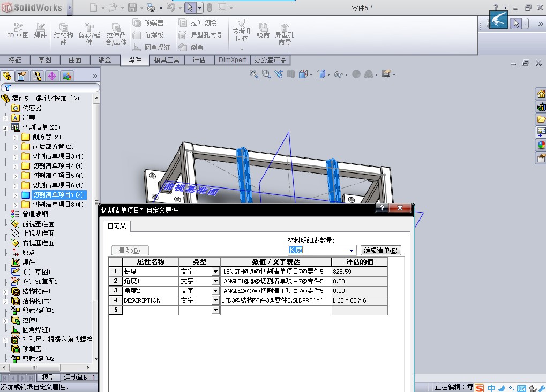
Task: Switch to the 特征 tab
Action: pos(14,60)
